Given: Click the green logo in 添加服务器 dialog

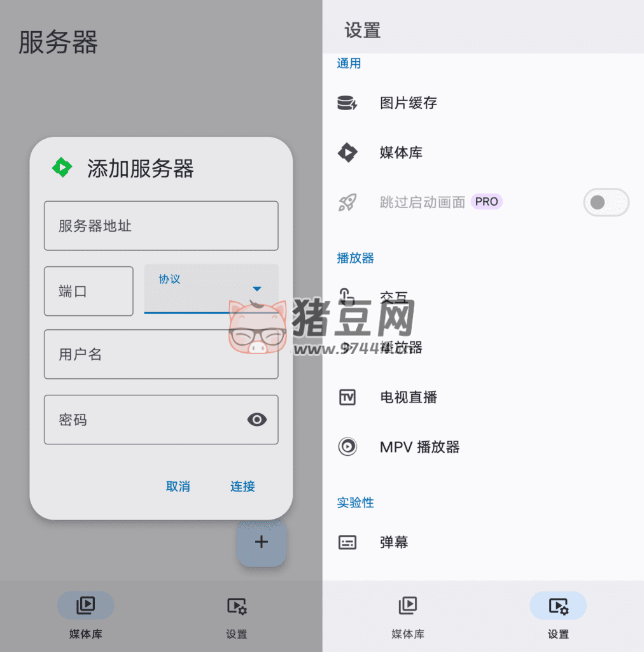Looking at the screenshot, I should [62, 167].
